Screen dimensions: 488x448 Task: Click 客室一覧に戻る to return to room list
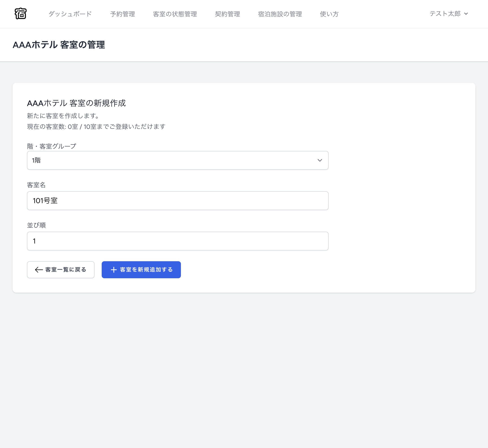click(61, 270)
